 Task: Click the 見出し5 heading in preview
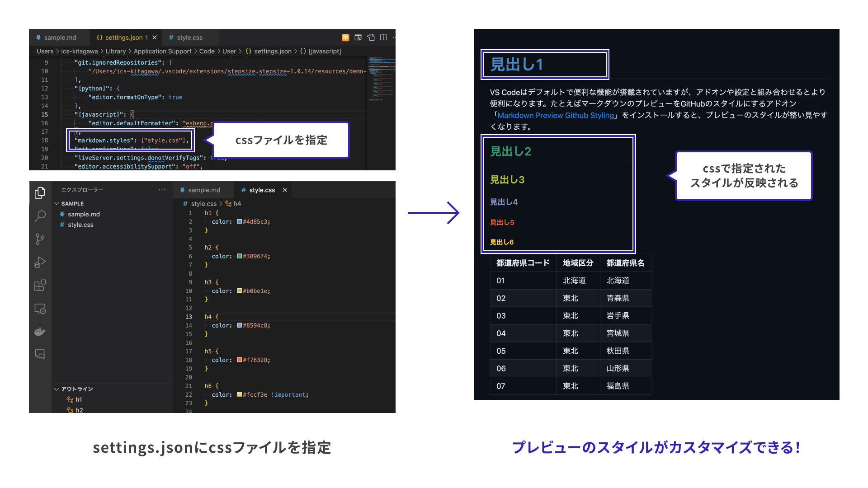(x=502, y=222)
